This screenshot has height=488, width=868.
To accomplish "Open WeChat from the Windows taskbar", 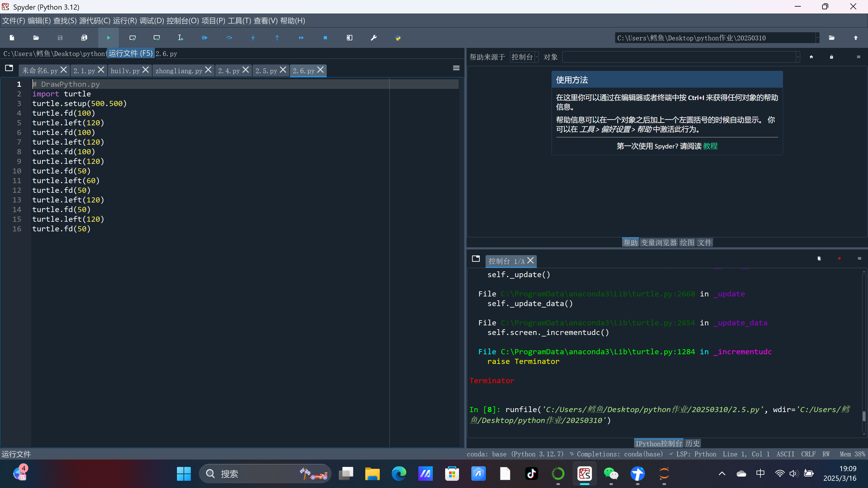I will click(x=611, y=474).
